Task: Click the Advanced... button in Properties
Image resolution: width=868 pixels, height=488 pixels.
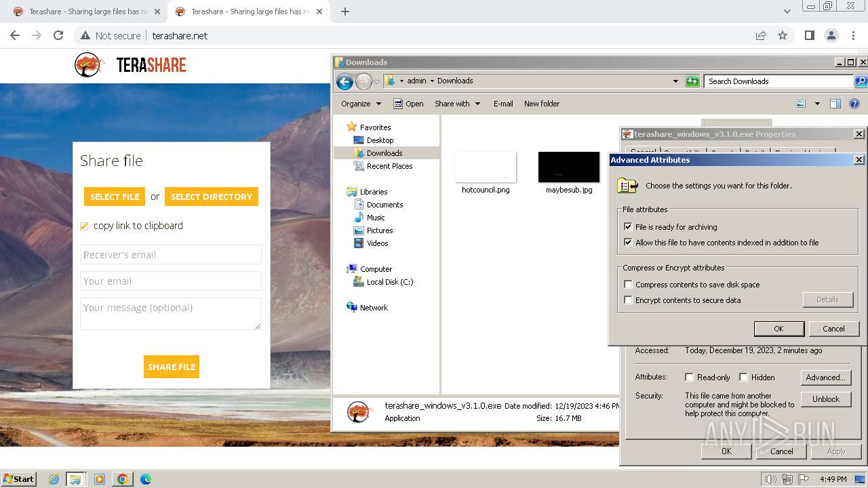Action: (826, 378)
